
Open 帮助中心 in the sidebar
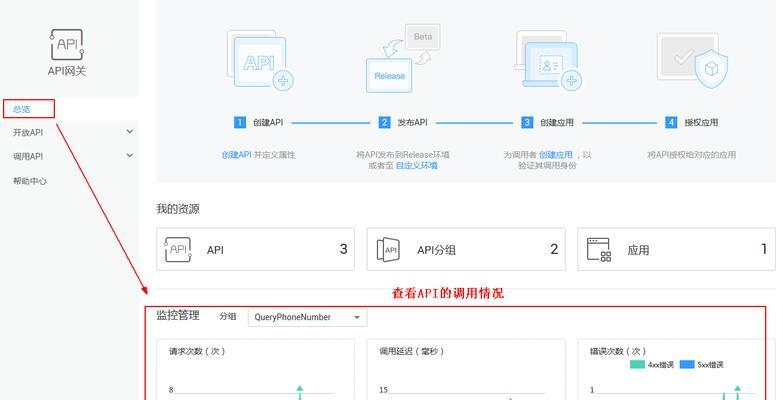(30, 181)
